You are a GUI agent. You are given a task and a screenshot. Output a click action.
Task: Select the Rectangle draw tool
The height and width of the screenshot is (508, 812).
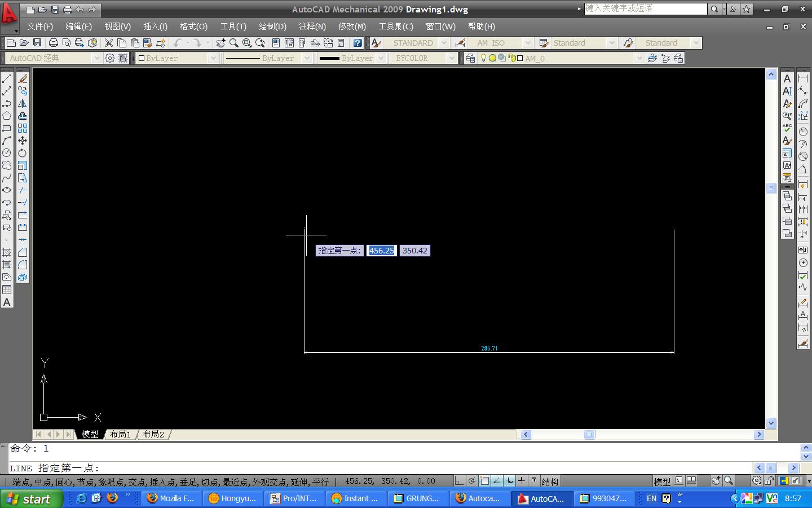tap(7, 128)
